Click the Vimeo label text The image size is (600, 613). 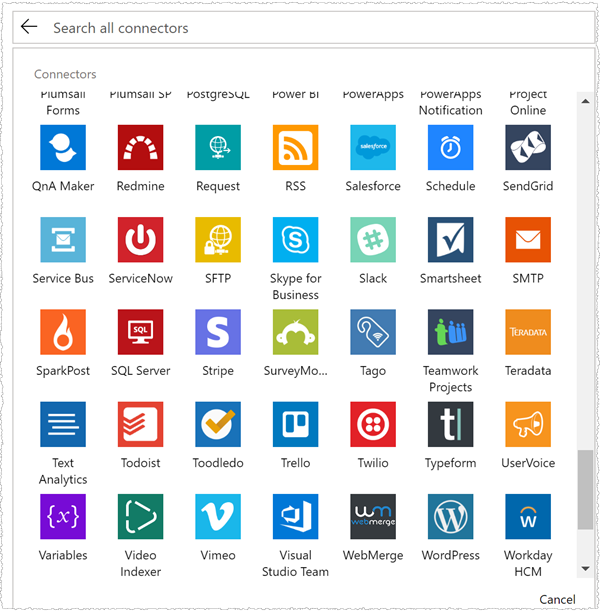coord(218,555)
